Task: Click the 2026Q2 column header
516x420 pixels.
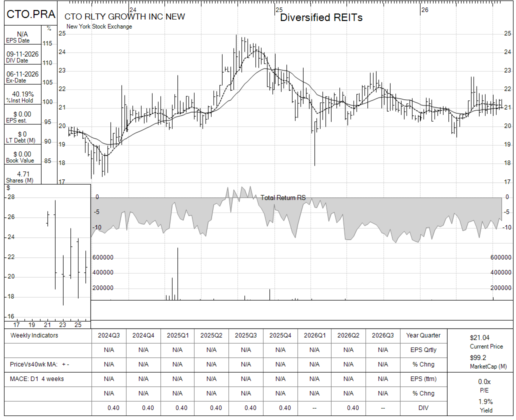Action: click(x=348, y=335)
